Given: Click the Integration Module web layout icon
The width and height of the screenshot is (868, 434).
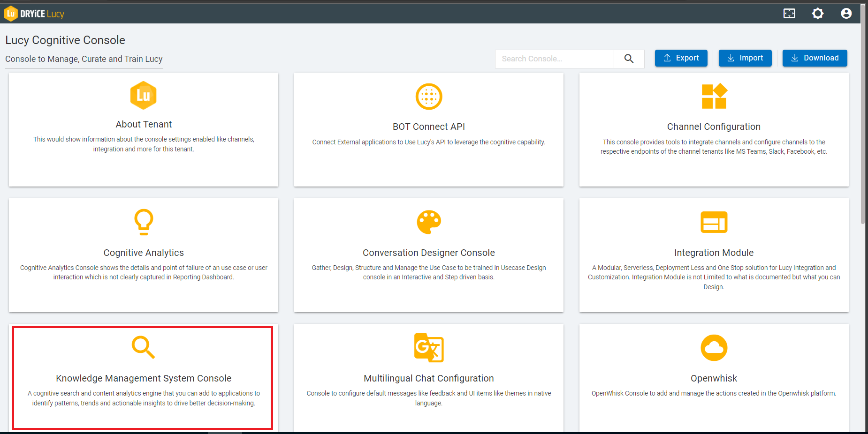Looking at the screenshot, I should [x=714, y=222].
